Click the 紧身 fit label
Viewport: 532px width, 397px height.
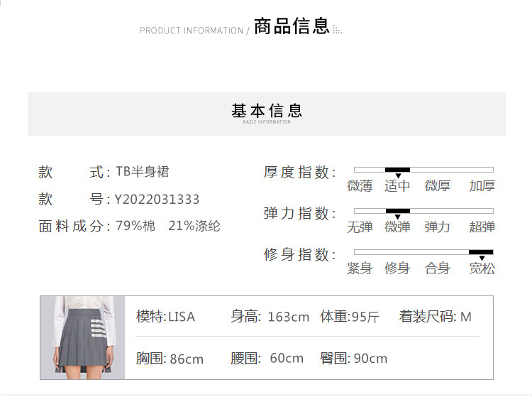tap(360, 268)
